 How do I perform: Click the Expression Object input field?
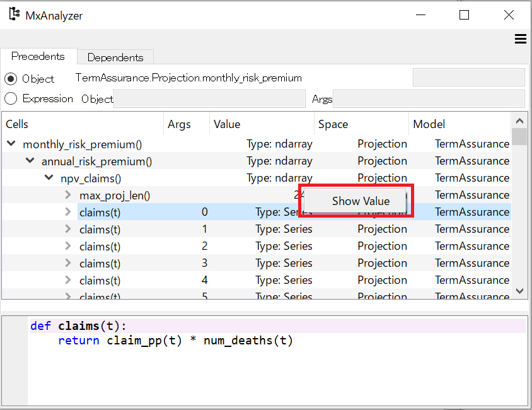tap(209, 99)
